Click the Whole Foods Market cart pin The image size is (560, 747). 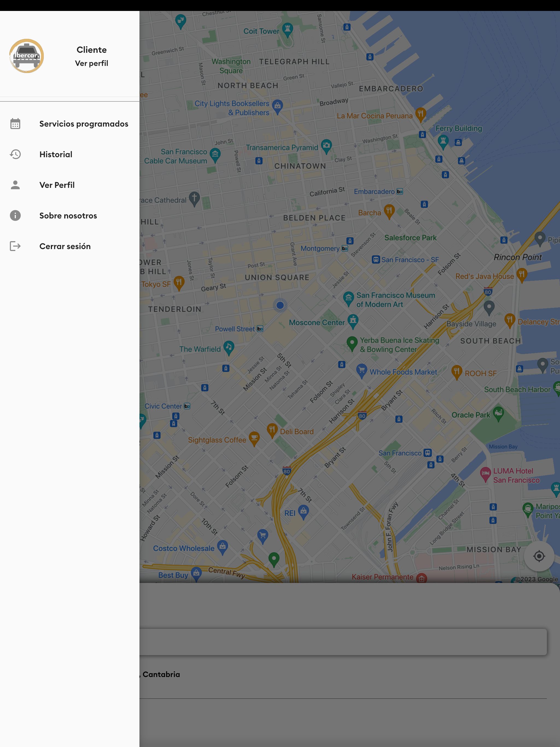click(362, 371)
